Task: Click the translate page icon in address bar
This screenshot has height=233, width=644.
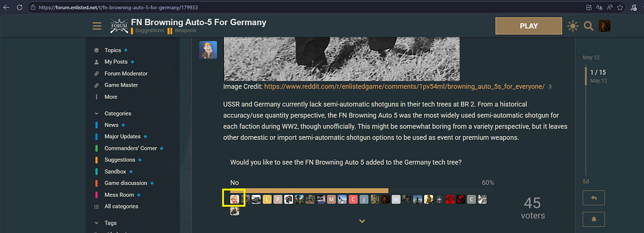Action: (600, 7)
